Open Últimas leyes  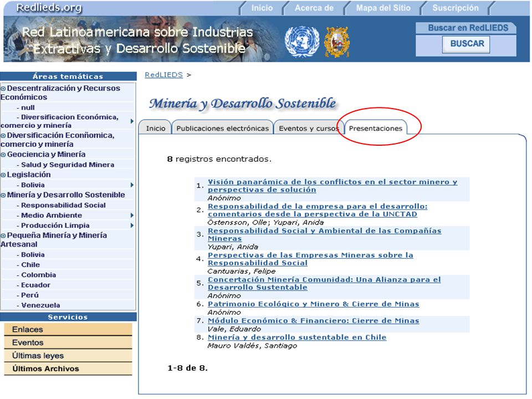pos(68,356)
